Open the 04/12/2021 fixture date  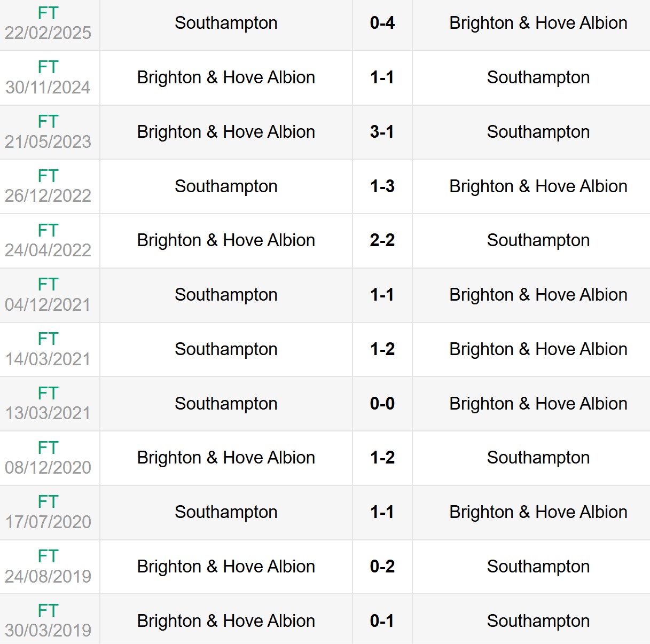pyautogui.click(x=48, y=305)
